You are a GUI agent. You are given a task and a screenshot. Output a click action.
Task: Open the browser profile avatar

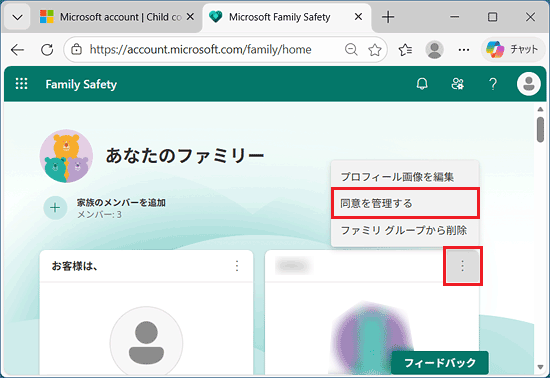coord(434,50)
